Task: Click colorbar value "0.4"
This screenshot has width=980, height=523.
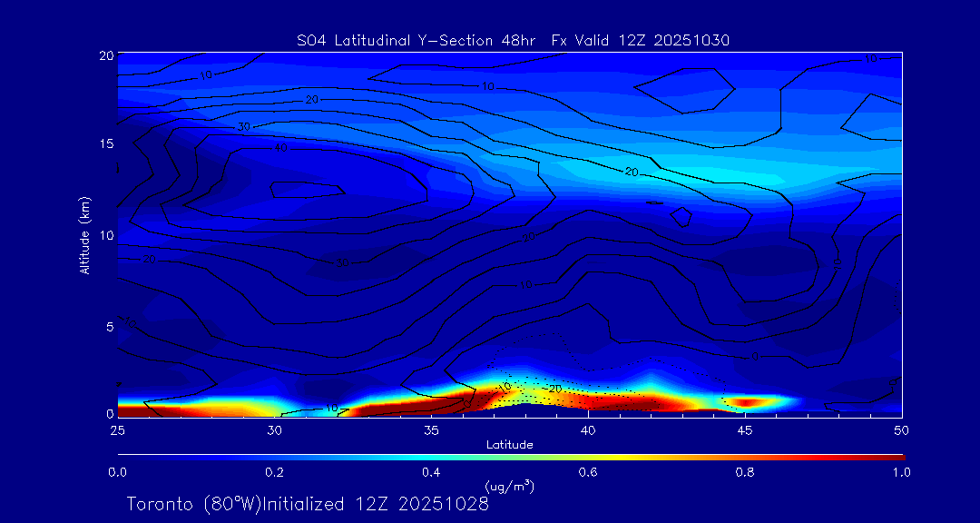Action: 433,472
